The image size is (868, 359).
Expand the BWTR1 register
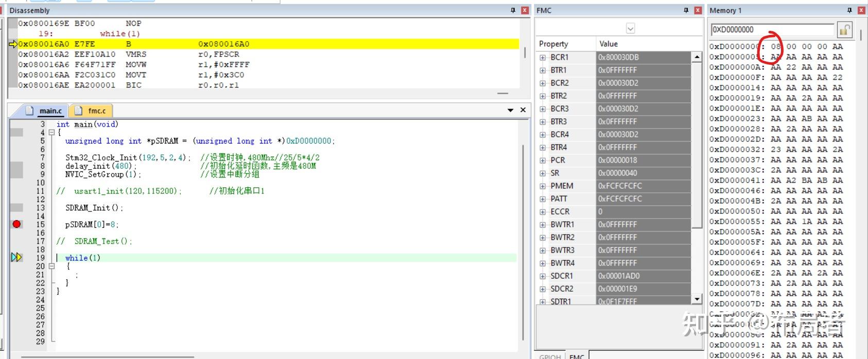click(543, 224)
